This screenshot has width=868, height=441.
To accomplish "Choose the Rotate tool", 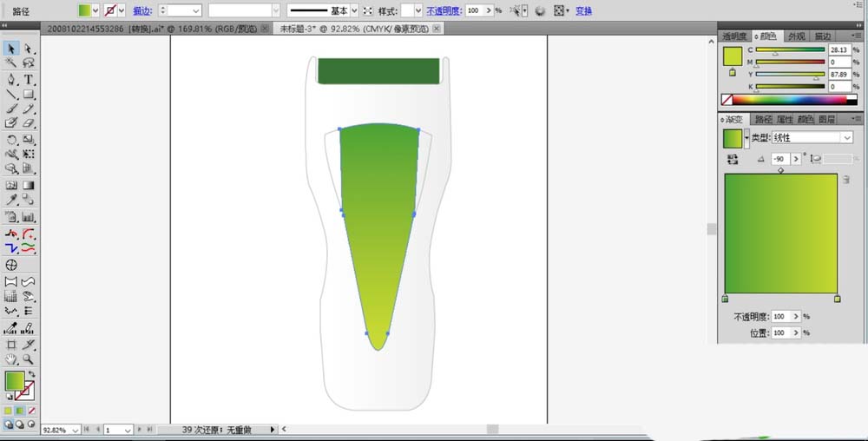I will [x=10, y=140].
